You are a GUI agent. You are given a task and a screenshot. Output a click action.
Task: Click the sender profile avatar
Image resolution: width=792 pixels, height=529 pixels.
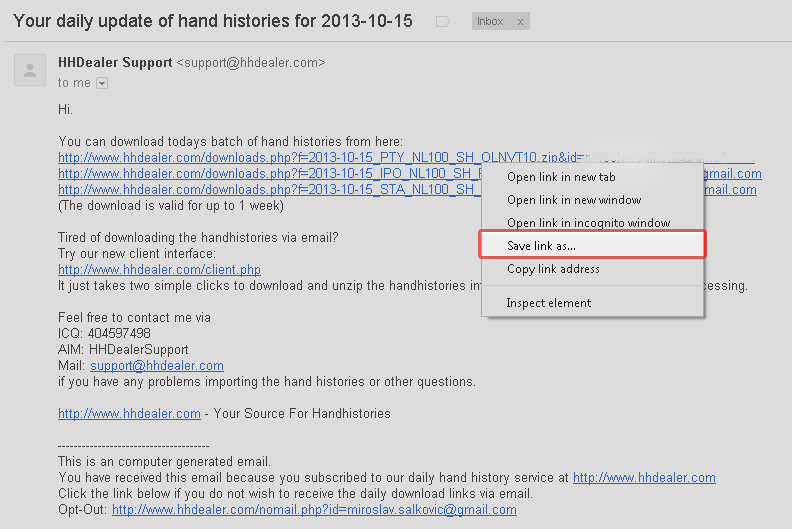click(x=30, y=70)
